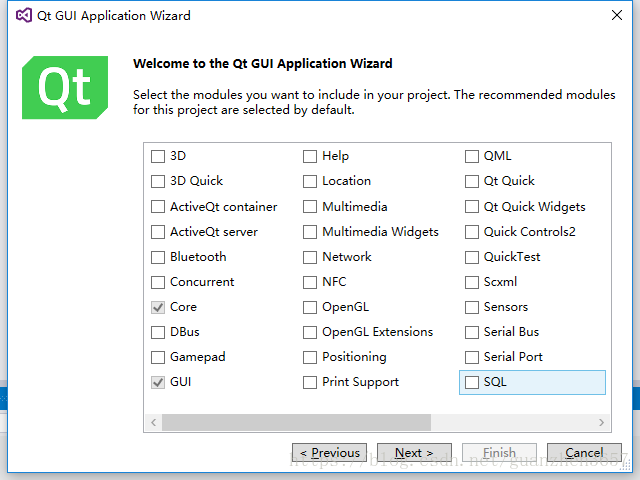Enable the Bluetooth module

pos(158,257)
